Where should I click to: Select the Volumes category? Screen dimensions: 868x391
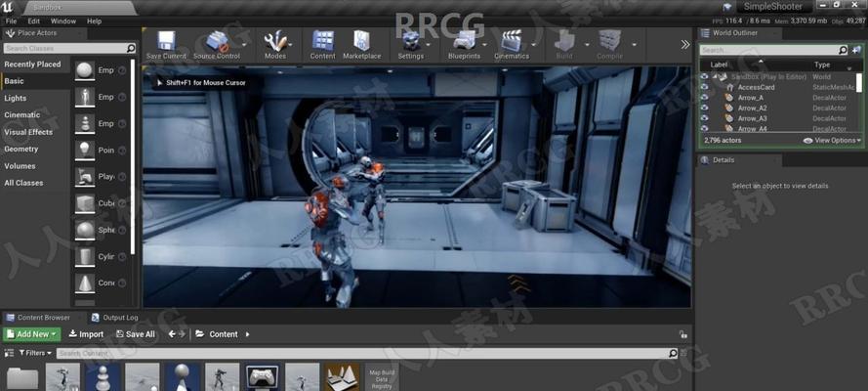pos(20,166)
